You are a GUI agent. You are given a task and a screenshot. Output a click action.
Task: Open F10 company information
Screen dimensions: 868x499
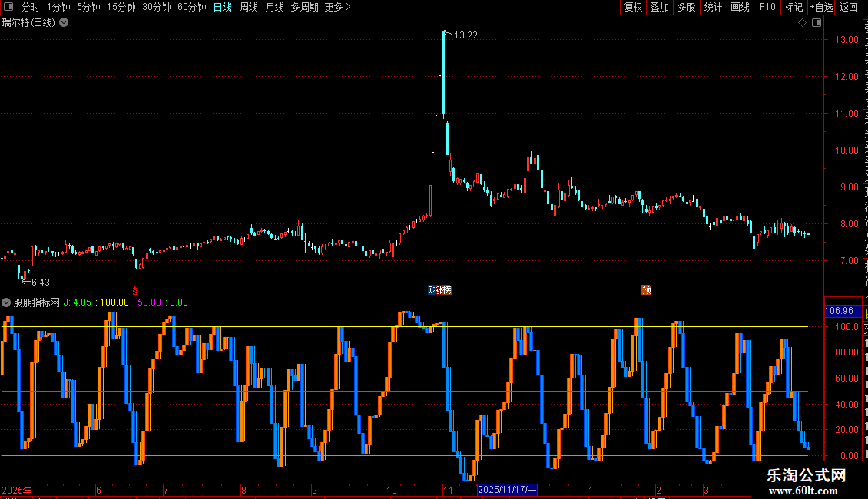pos(767,7)
